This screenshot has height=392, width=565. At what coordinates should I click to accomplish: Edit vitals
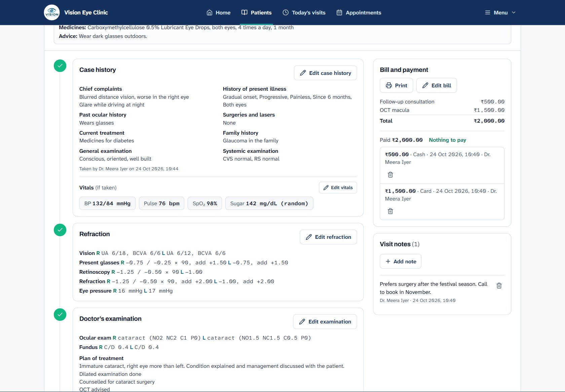click(x=338, y=188)
